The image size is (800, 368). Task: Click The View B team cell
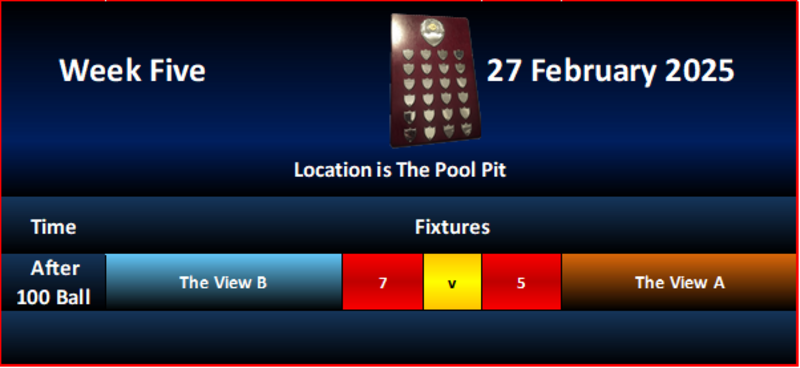(223, 282)
